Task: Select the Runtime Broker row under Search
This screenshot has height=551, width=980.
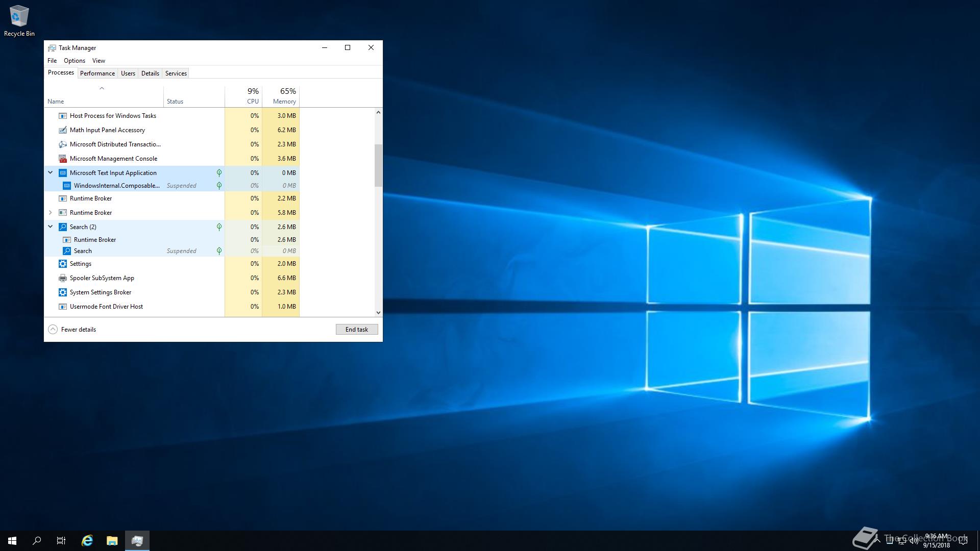Action: pyautogui.click(x=172, y=240)
